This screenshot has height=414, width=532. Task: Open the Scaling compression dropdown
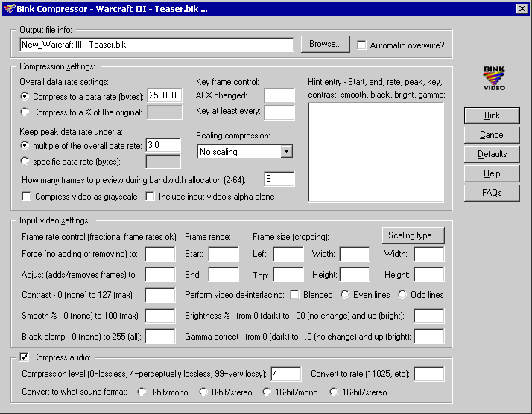[x=286, y=152]
